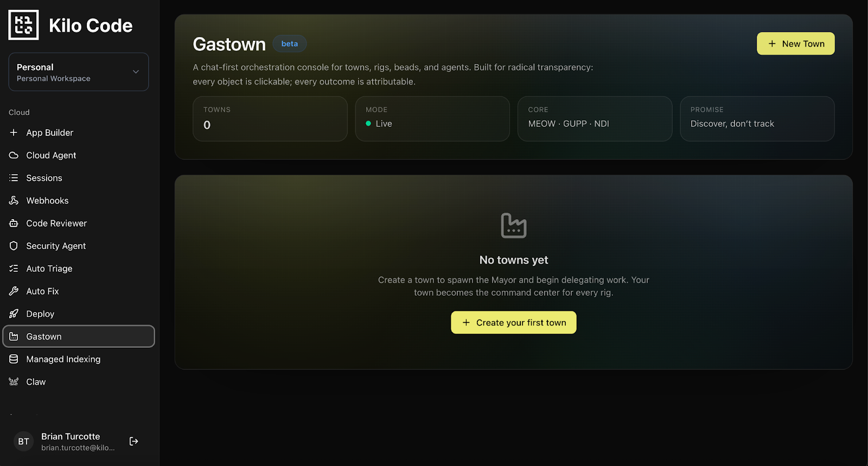868x466 pixels.
Task: Expand the Personal Workspace dropdown
Action: pyautogui.click(x=79, y=72)
